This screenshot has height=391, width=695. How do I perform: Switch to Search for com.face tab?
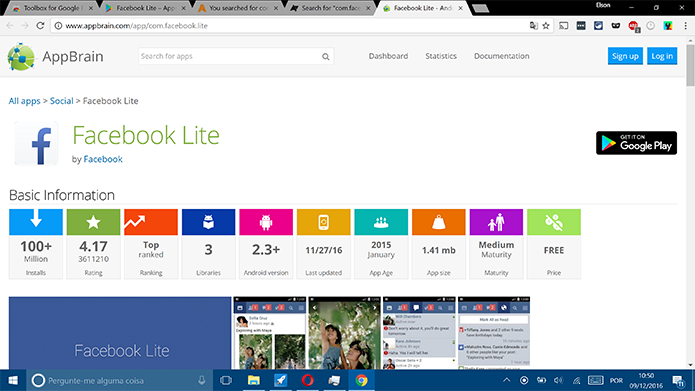pyautogui.click(x=330, y=8)
